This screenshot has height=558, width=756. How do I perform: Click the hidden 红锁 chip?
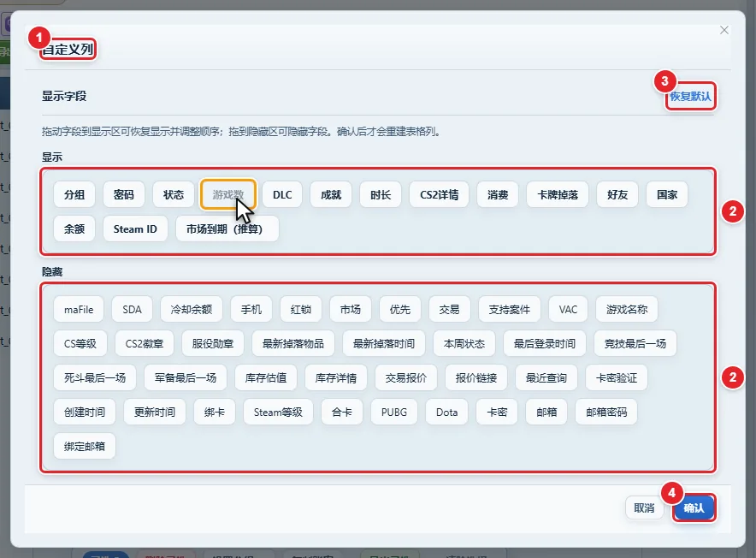pyautogui.click(x=301, y=310)
